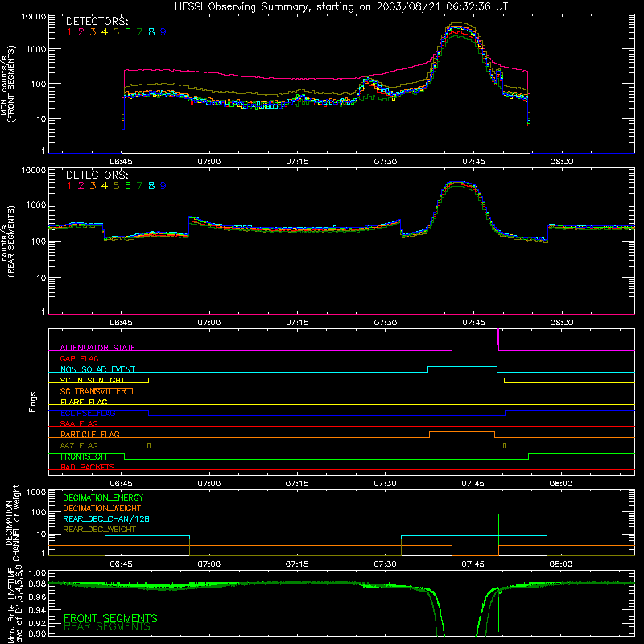The height and width of the screenshot is (644, 644).
Task: Select green detector 6 in front segments legend
Action: tap(128, 31)
